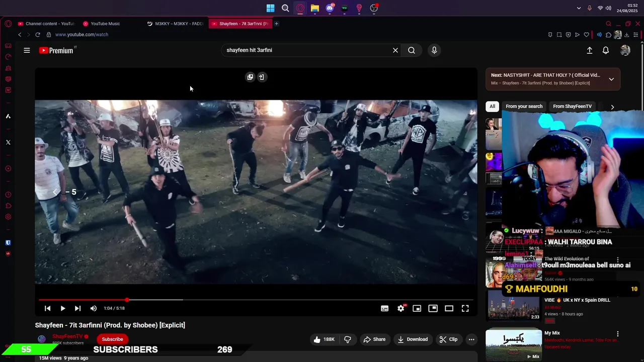The image size is (644, 362).
Task: Select From your search chip
Action: [524, 106]
